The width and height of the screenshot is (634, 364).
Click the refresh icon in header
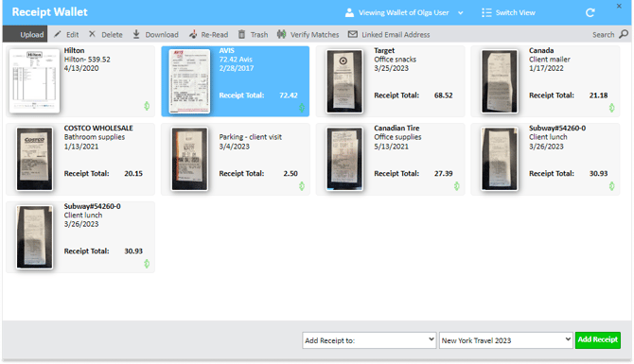pyautogui.click(x=590, y=12)
